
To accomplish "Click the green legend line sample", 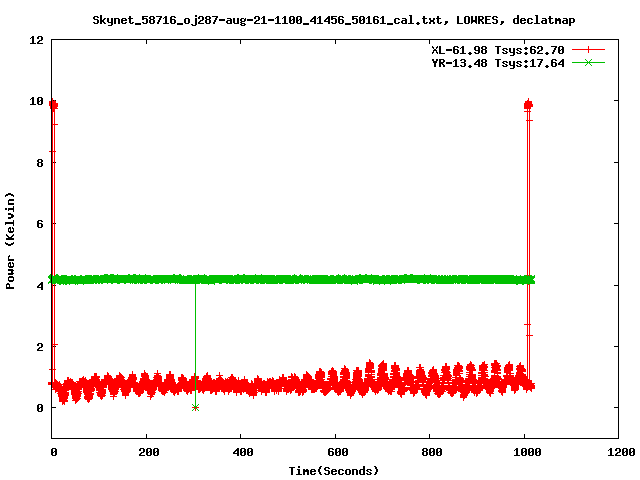I will click(x=588, y=63).
